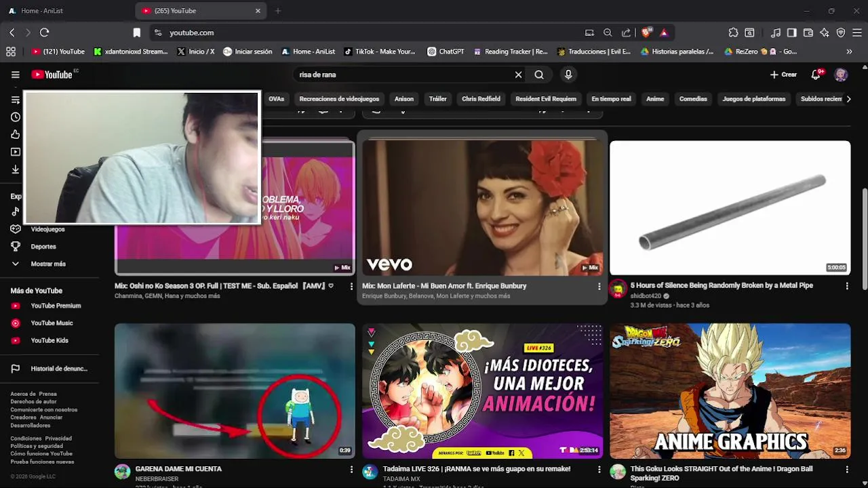Open the Brave Wallet icon
This screenshot has width=868, height=488.
808,33
